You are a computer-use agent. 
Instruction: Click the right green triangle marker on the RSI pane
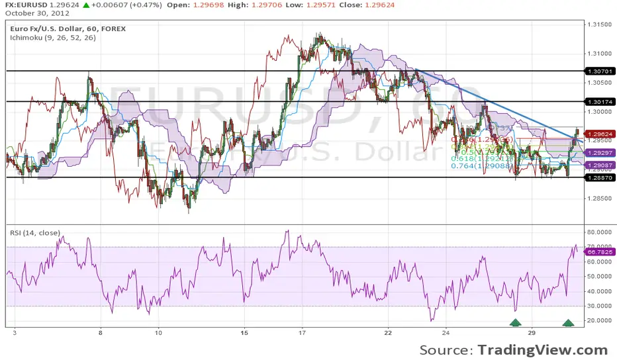pos(568,323)
